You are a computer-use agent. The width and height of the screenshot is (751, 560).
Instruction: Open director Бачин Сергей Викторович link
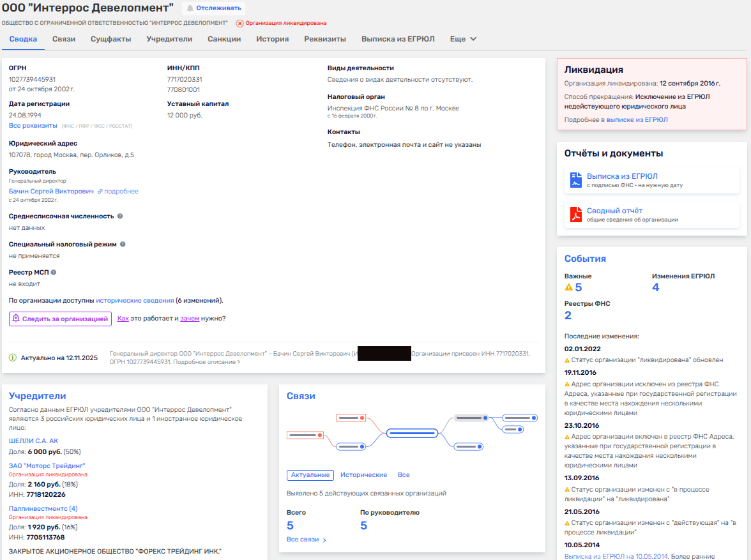[51, 192]
